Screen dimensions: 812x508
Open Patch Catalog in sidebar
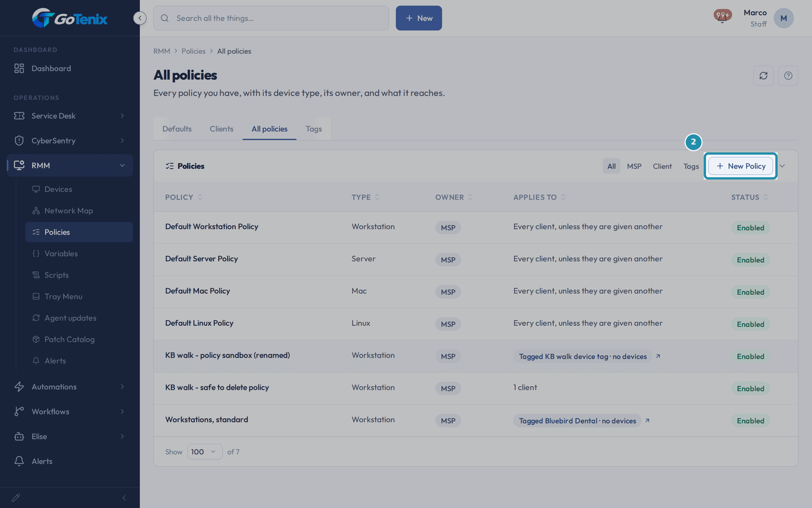click(x=79, y=339)
